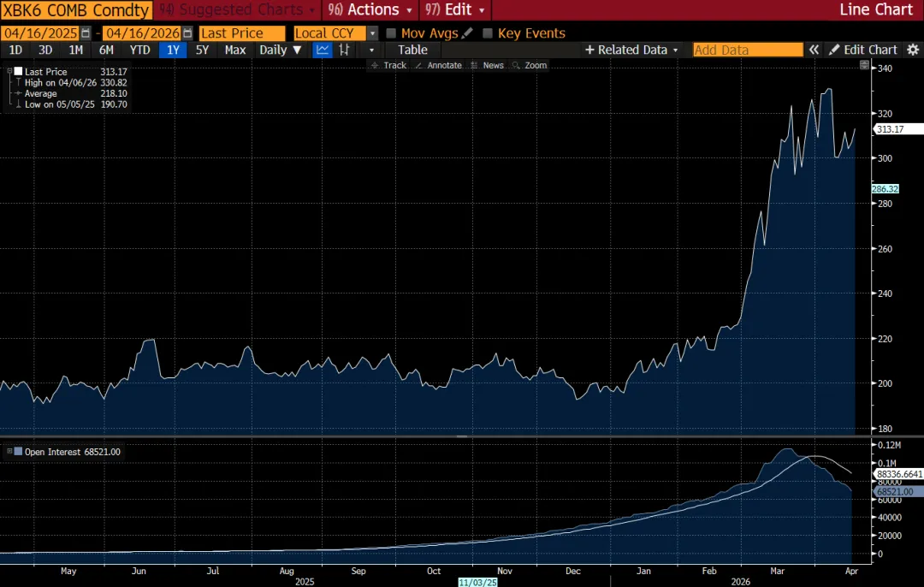Viewport: 924px width, 587px height.
Task: Click the Last Price field selector
Action: click(241, 33)
